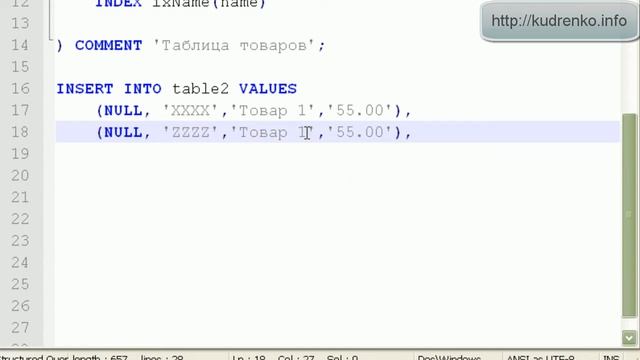
Task: Click the length : 657 status bar entry
Action: [x=101, y=357]
